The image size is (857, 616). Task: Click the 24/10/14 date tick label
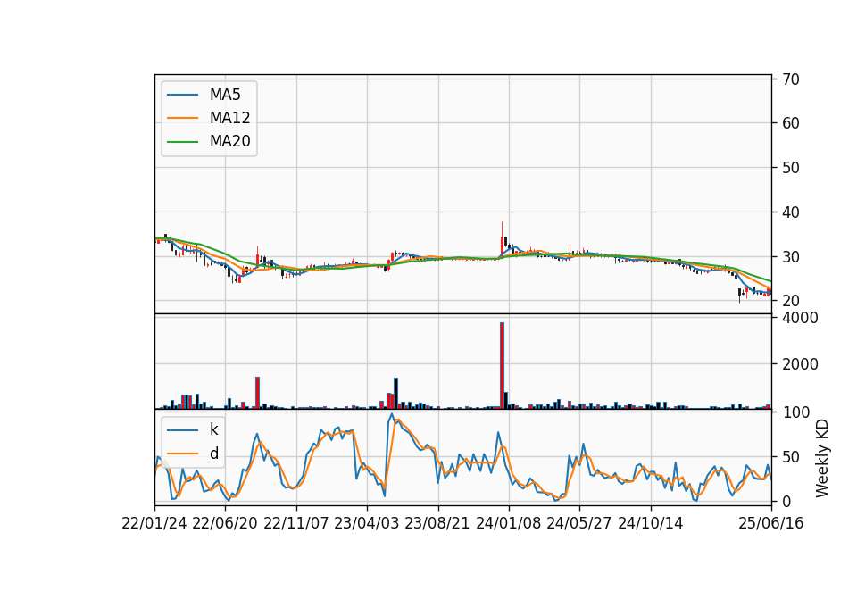pyautogui.click(x=651, y=523)
